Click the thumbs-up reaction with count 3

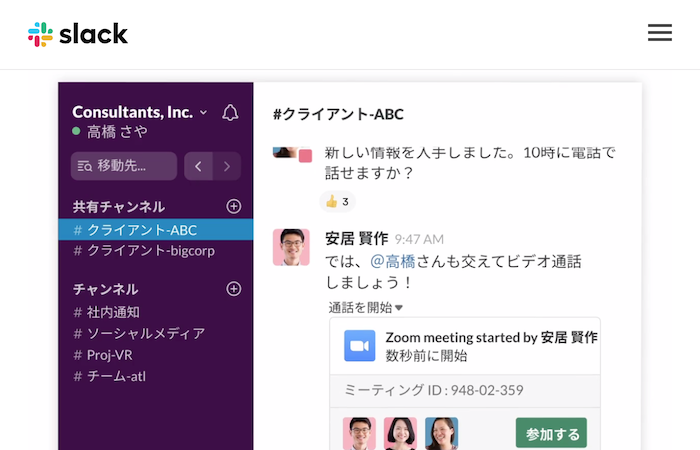[x=338, y=202]
